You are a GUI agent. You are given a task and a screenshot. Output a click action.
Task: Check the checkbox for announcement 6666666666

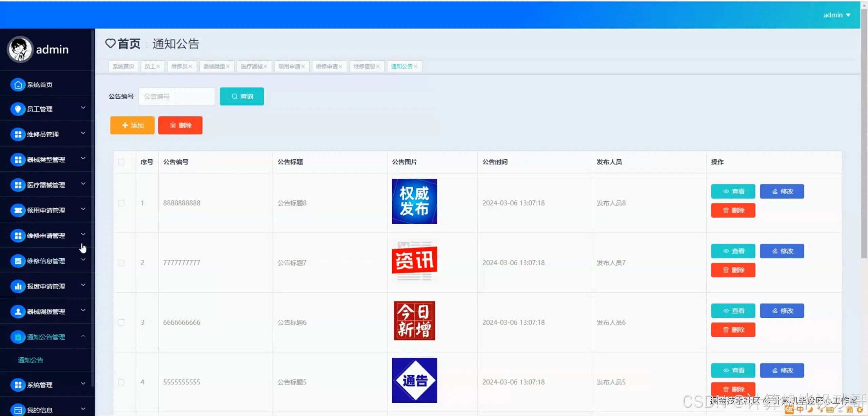point(121,322)
